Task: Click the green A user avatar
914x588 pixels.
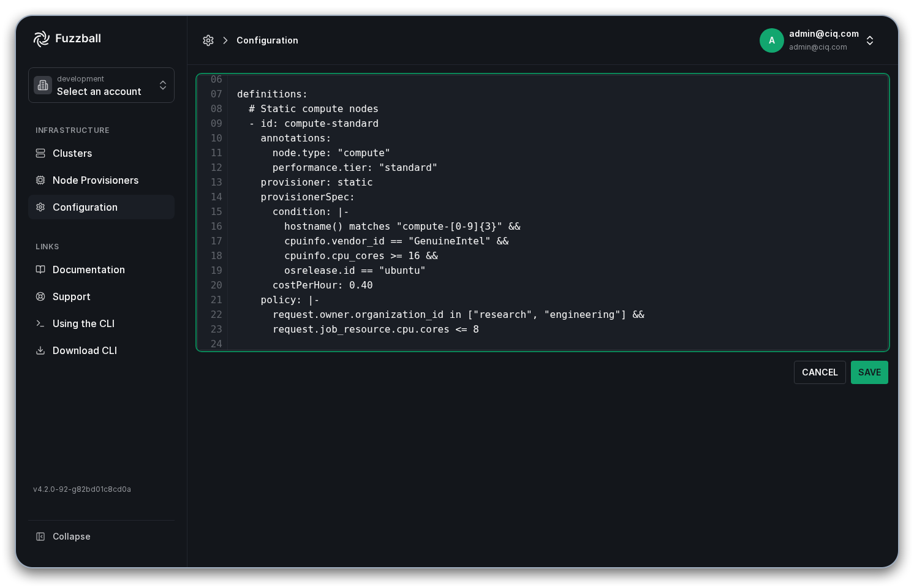Action: [772, 40]
